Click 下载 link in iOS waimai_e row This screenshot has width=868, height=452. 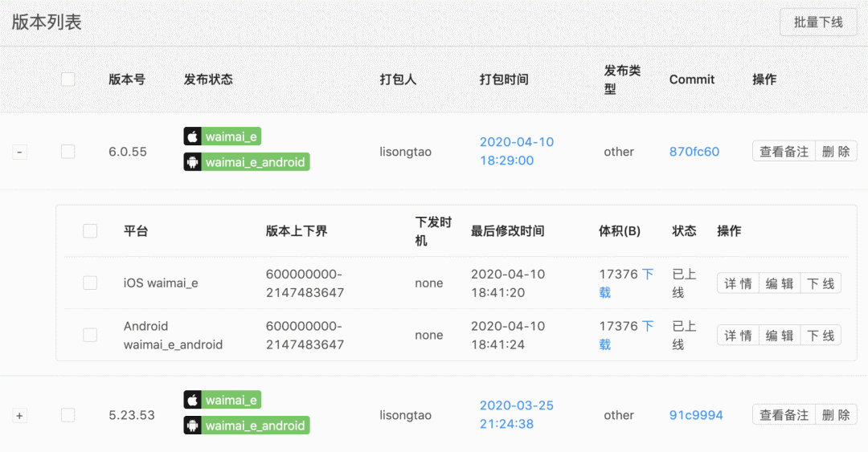click(x=626, y=283)
